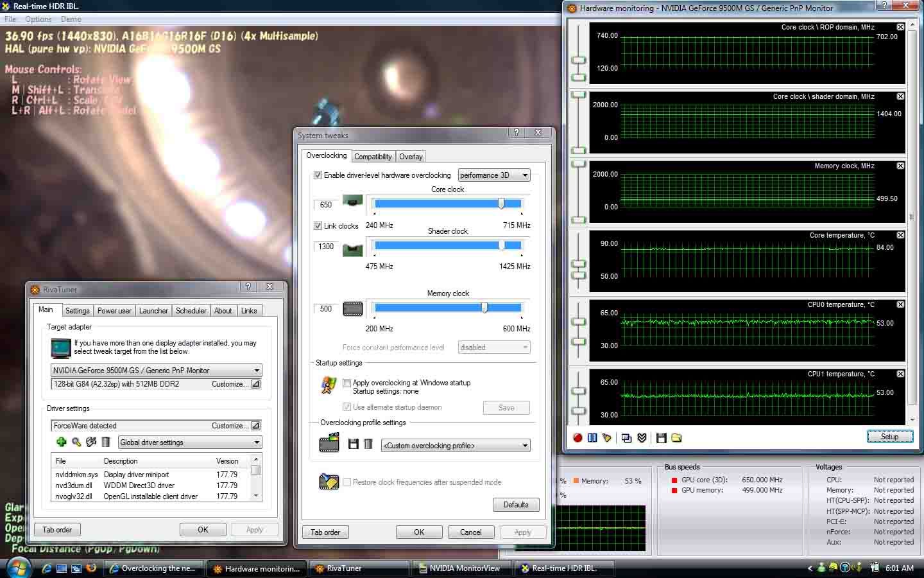Click the Core clock slider thumb
The height and width of the screenshot is (578, 924).
[501, 204]
